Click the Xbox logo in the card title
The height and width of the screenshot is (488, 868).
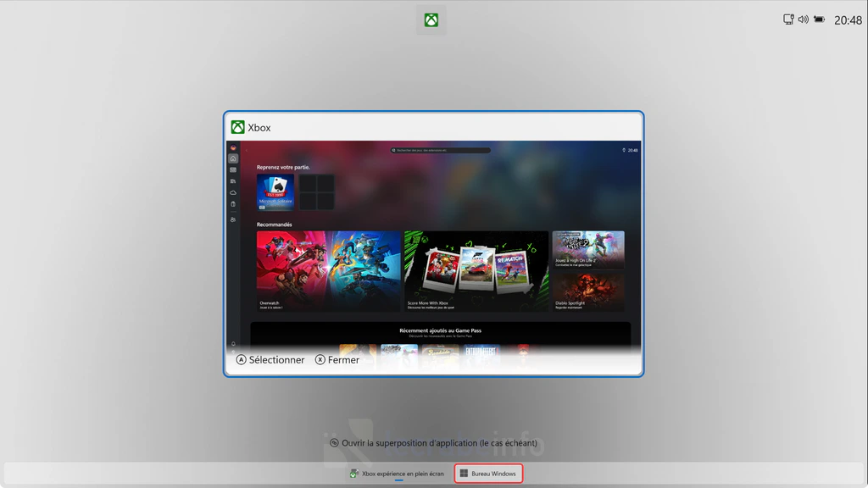[x=238, y=127]
